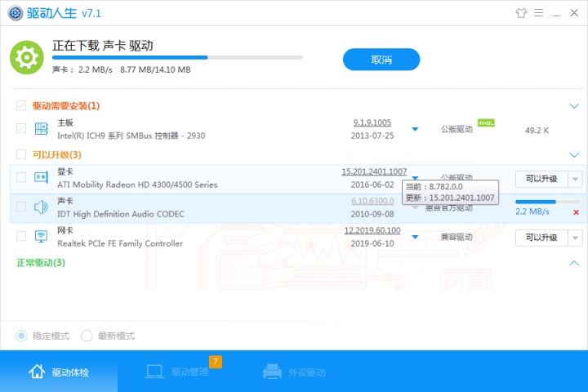Select the 稳定模式 radio button

tap(21, 336)
